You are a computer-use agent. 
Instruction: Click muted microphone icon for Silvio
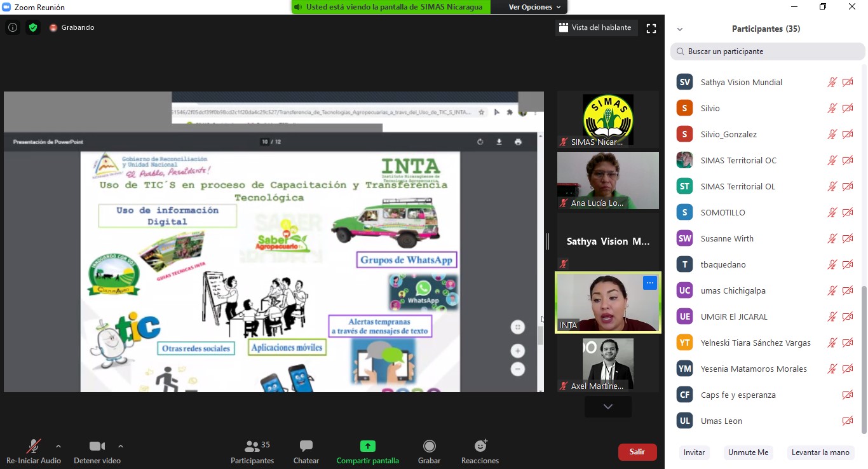832,108
